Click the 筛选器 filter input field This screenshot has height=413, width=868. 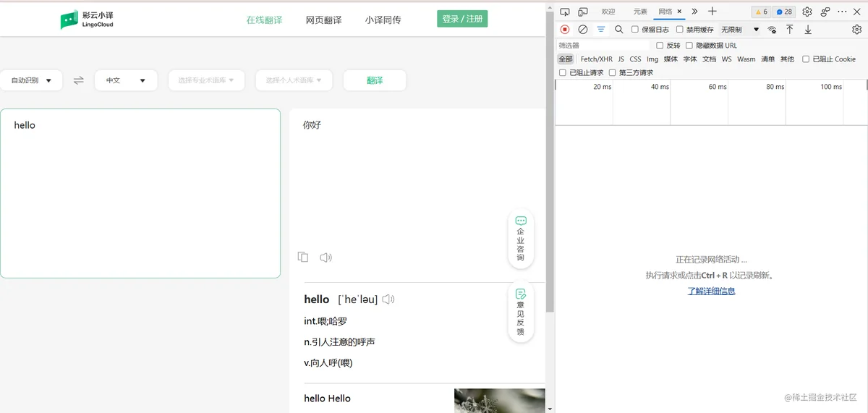click(603, 46)
